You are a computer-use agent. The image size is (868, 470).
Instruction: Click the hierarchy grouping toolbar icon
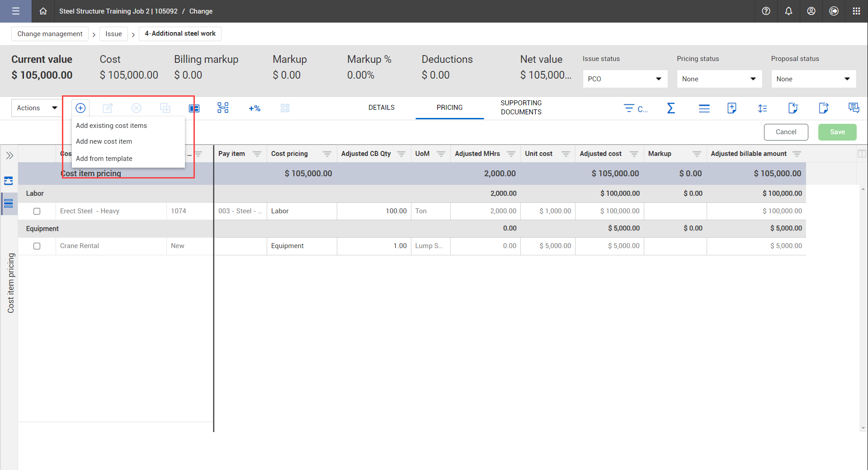(223, 108)
